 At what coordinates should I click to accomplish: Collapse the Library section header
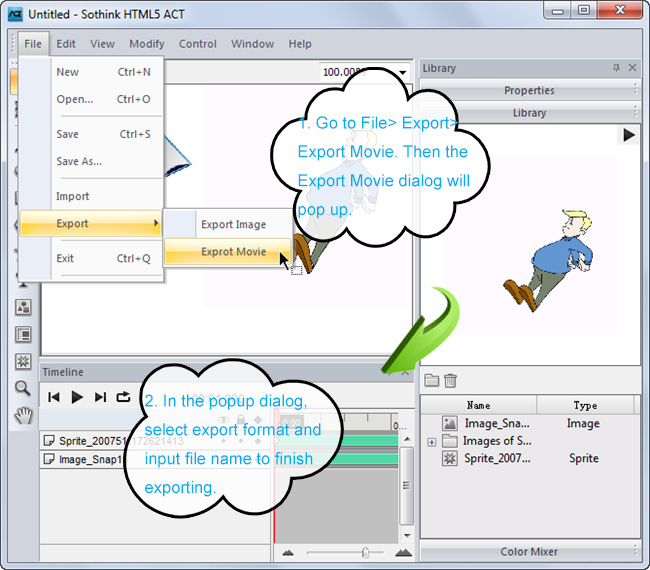(529, 113)
